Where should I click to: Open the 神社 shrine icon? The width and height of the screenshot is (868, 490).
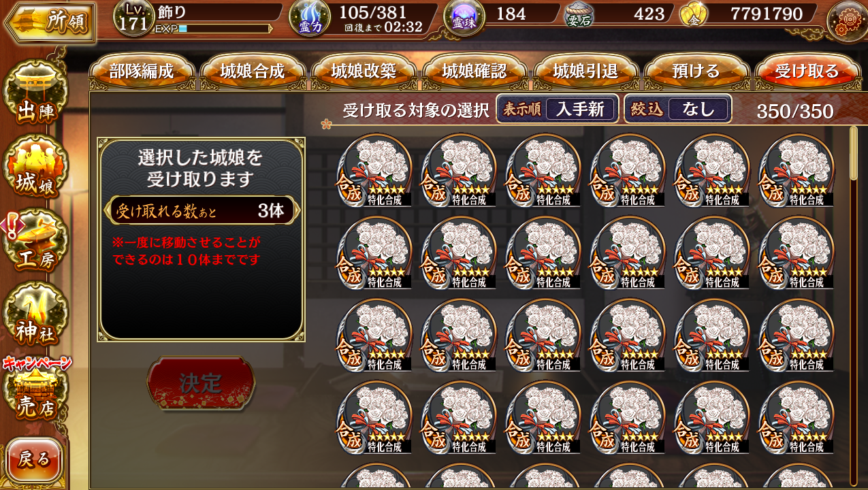pyautogui.click(x=36, y=314)
